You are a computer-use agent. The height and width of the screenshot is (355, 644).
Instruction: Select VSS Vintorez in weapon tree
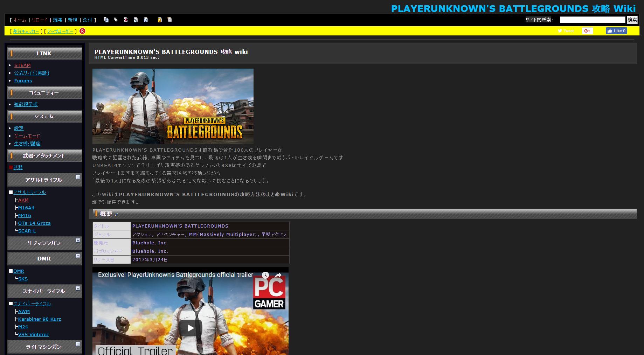[34, 335]
